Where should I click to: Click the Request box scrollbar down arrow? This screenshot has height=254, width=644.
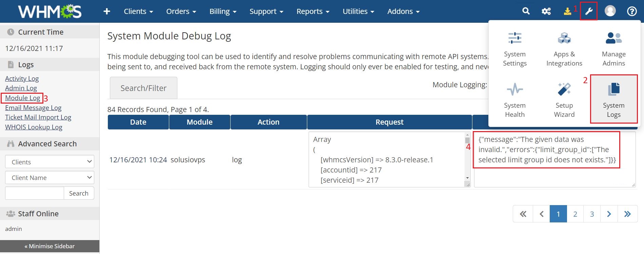[467, 178]
